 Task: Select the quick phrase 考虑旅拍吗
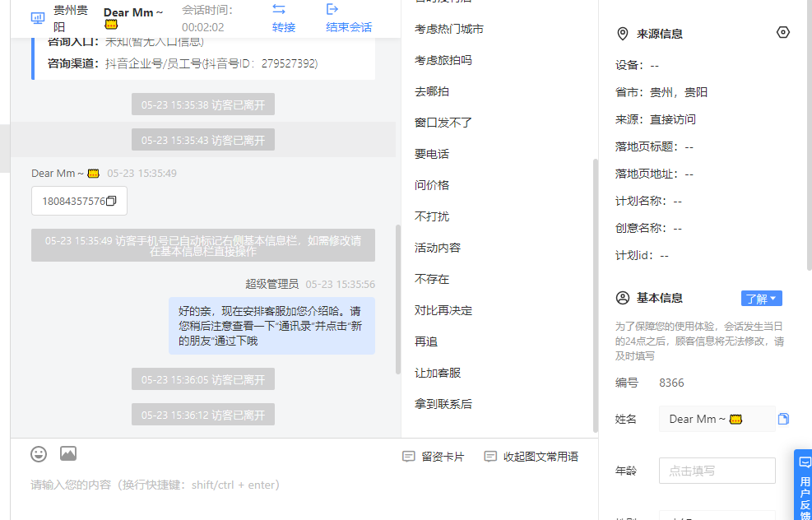click(443, 60)
